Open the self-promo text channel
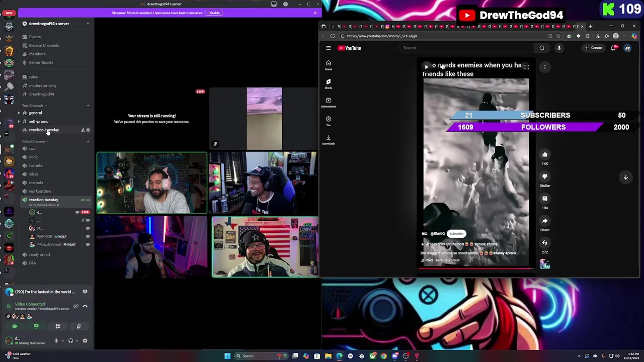Viewport: 644px width, 362px height. (39, 121)
